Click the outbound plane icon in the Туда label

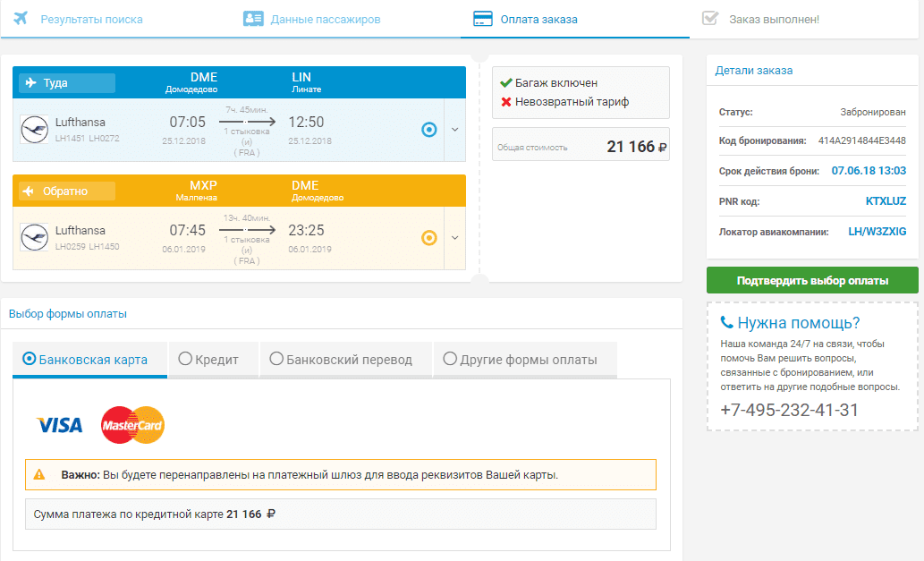tap(30, 82)
